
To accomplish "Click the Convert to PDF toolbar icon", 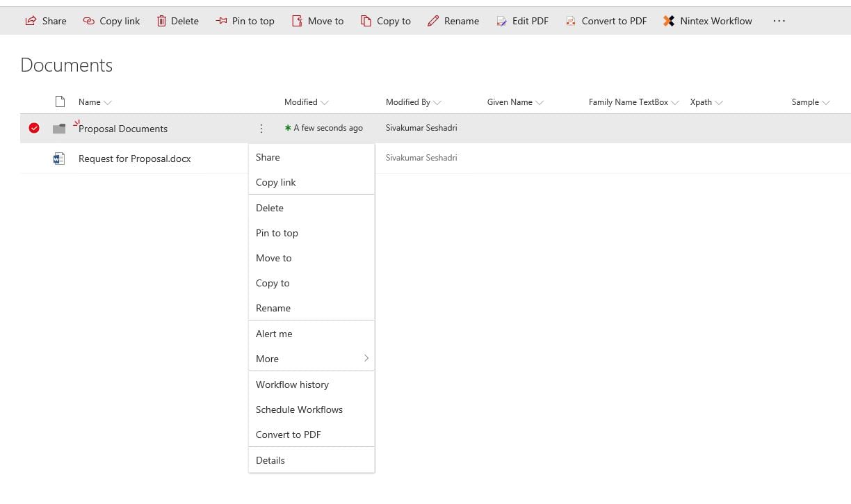I will coord(571,21).
